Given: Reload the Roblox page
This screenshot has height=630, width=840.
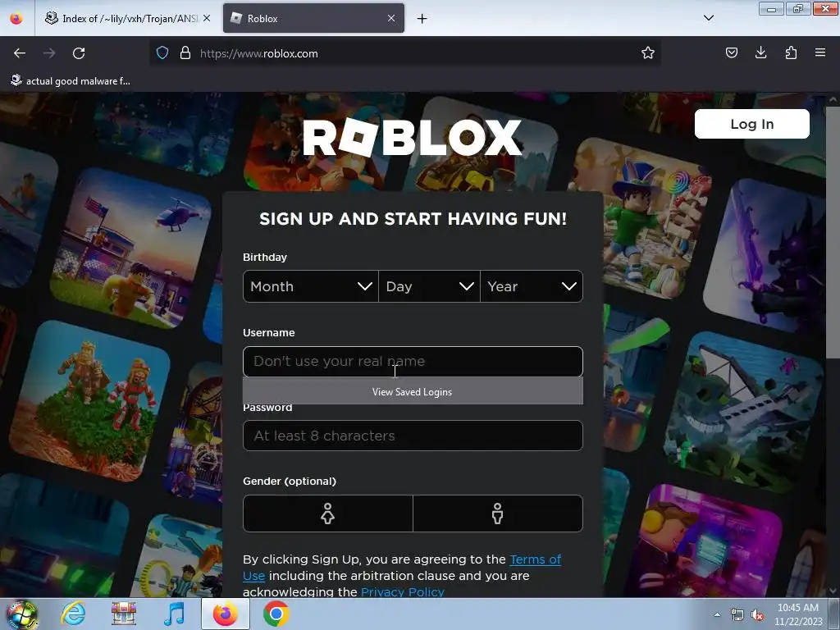Looking at the screenshot, I should [x=79, y=53].
